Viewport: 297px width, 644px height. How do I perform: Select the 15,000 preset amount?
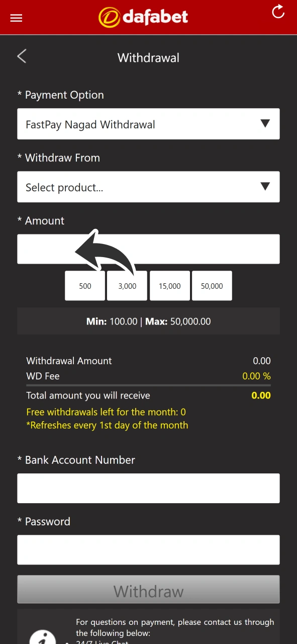tap(169, 286)
